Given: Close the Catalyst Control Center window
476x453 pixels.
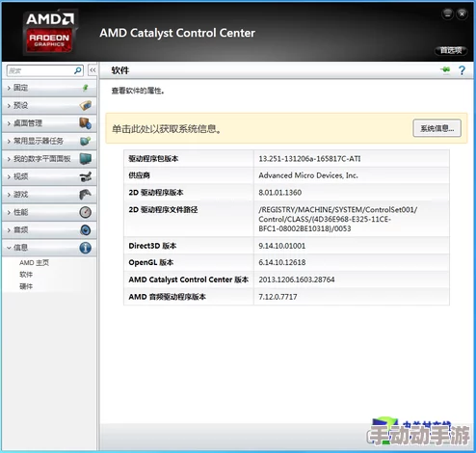Looking at the screenshot, I should [462, 13].
